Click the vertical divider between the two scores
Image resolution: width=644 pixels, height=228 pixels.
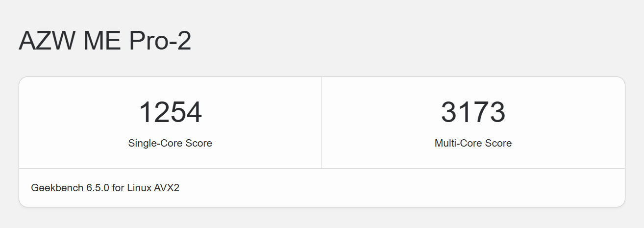pos(322,123)
